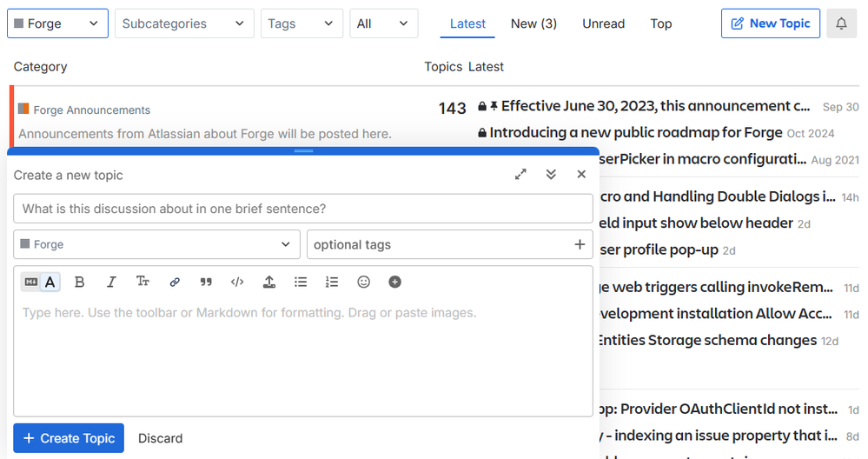Open 'velopment installation Allow Acc...' topic
This screenshot has height=459, width=868.
[x=716, y=314]
